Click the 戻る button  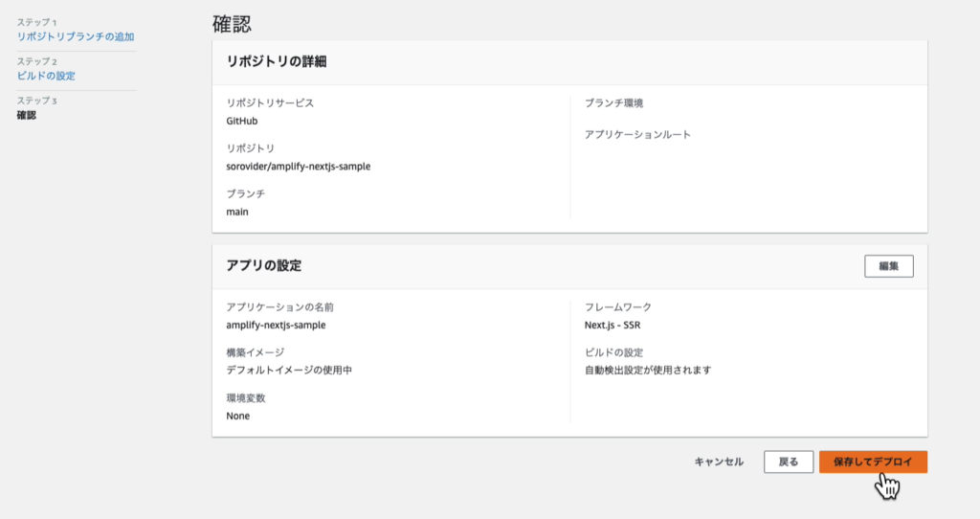[788, 462]
